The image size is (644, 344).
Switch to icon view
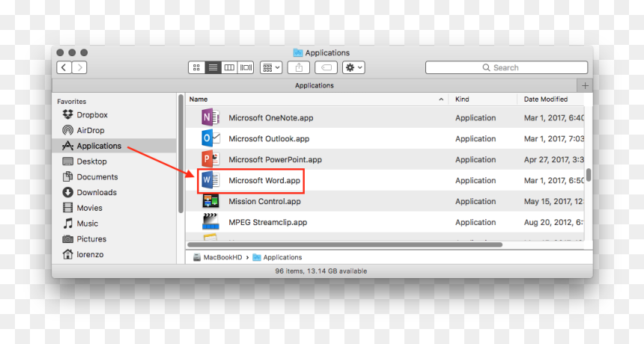click(x=196, y=67)
